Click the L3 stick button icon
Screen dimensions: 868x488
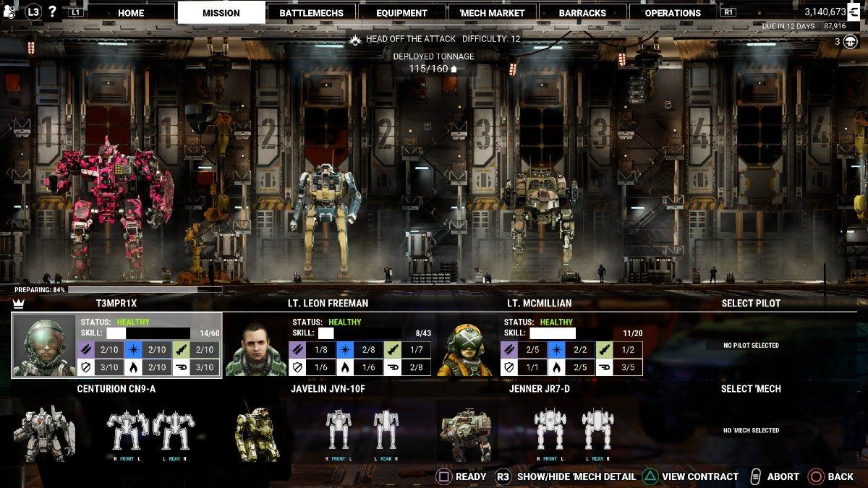[33, 12]
